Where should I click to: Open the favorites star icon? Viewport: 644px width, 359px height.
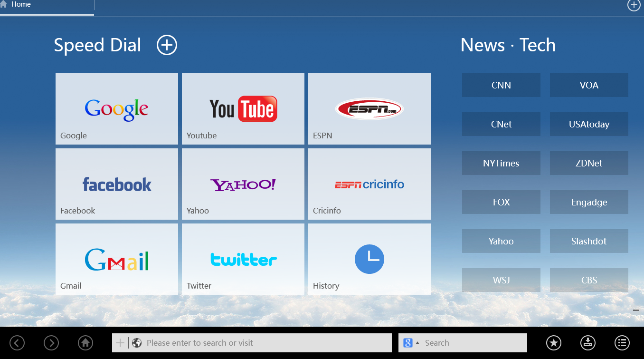tap(554, 343)
